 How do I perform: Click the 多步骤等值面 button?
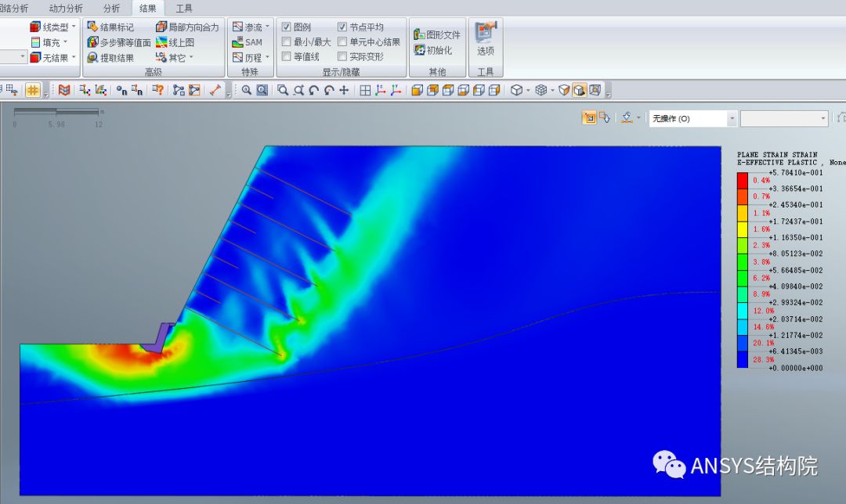click(x=119, y=42)
